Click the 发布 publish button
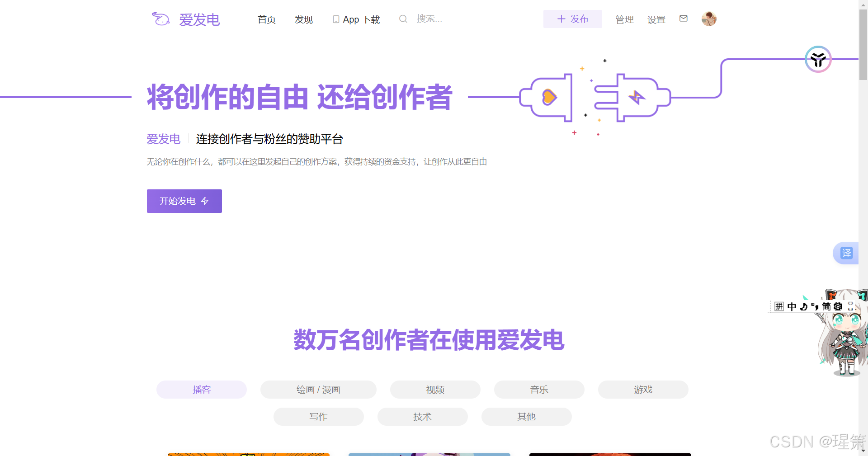The image size is (868, 456). (573, 19)
